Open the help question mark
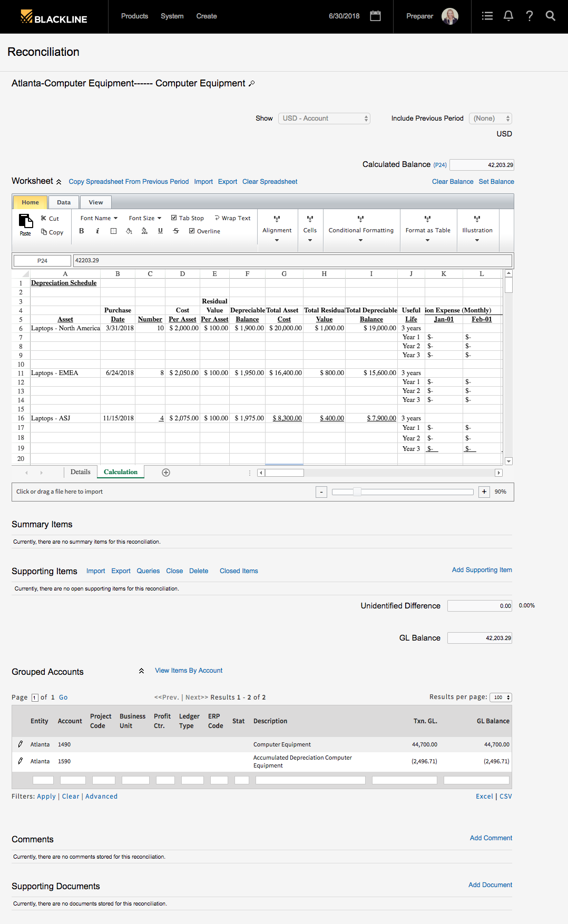Viewport: 568px width, 924px height. tap(530, 16)
